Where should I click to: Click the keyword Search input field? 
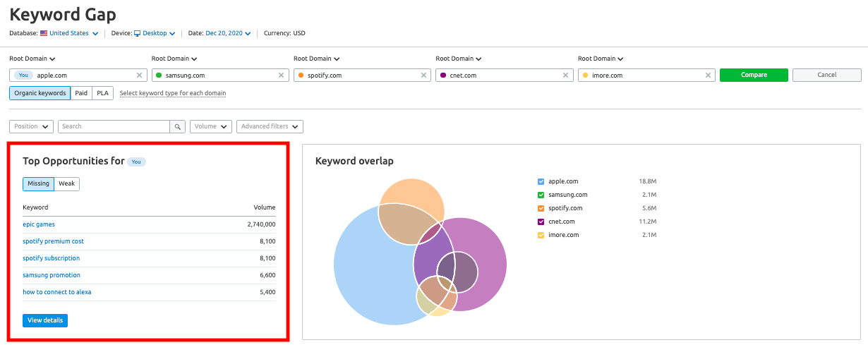(x=114, y=126)
